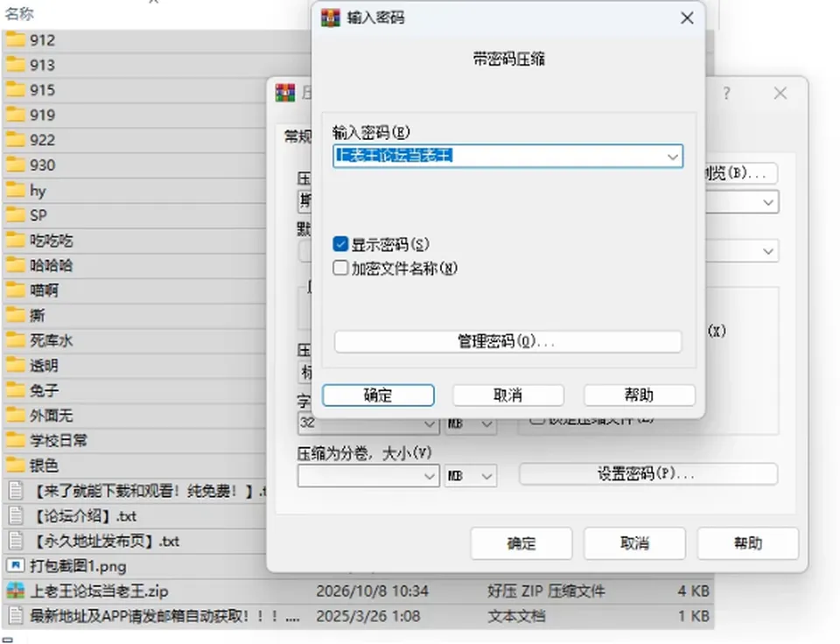Enable the 加密文件名称(N) checkbox
Viewport: 840px width, 644px height.
pos(340,268)
